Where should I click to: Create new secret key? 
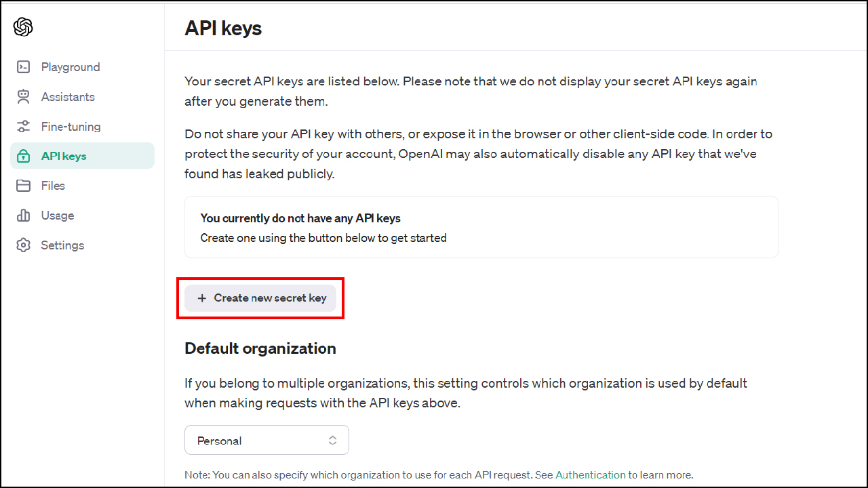(x=270, y=298)
